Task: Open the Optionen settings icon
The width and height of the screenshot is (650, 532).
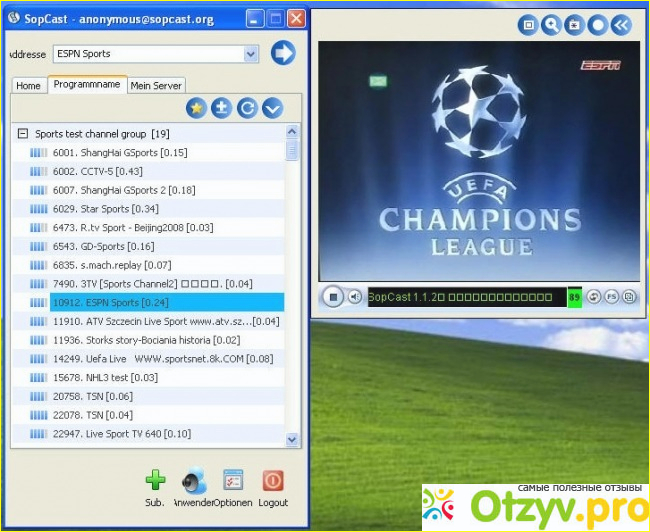Action: (x=234, y=481)
